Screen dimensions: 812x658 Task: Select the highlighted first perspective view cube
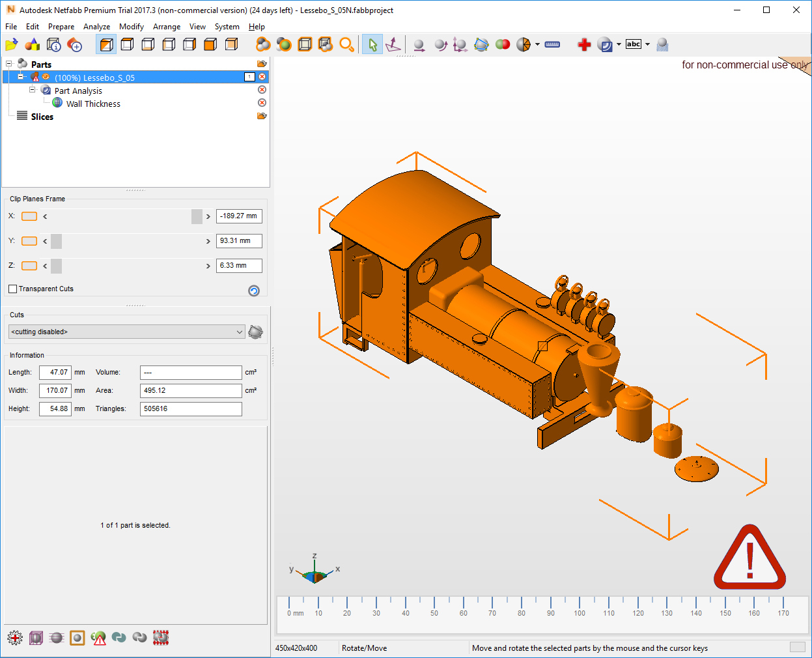pos(106,44)
